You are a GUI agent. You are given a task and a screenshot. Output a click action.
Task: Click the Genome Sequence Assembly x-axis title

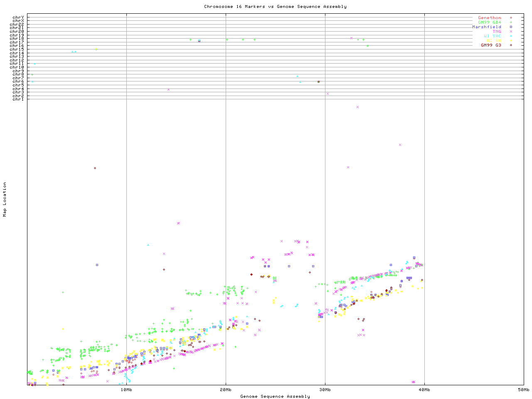click(275, 397)
